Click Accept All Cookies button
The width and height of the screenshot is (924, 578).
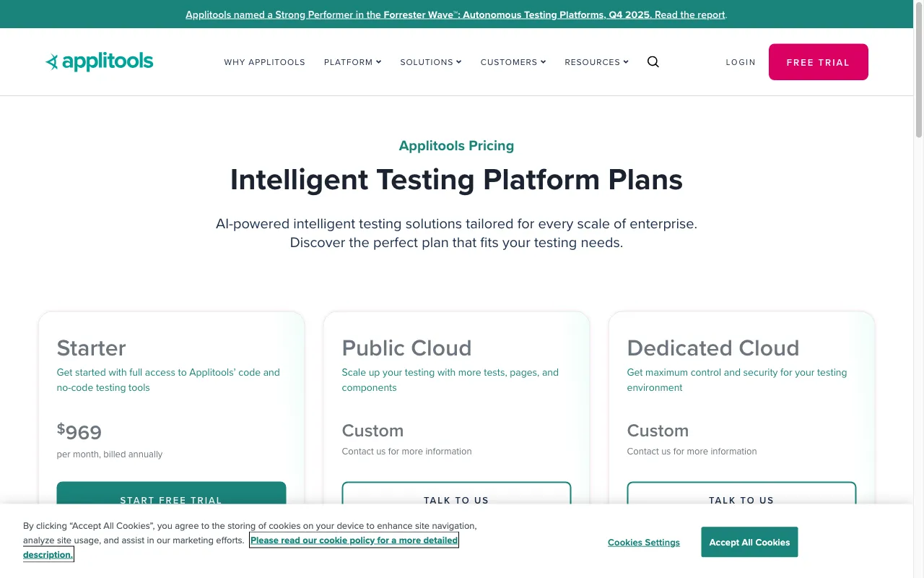point(749,542)
